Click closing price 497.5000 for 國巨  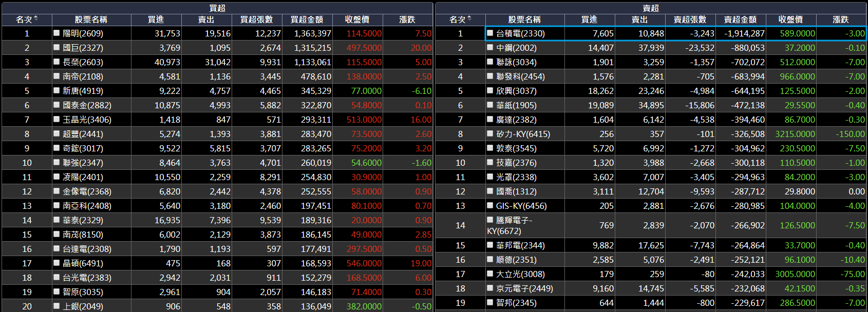pos(364,48)
